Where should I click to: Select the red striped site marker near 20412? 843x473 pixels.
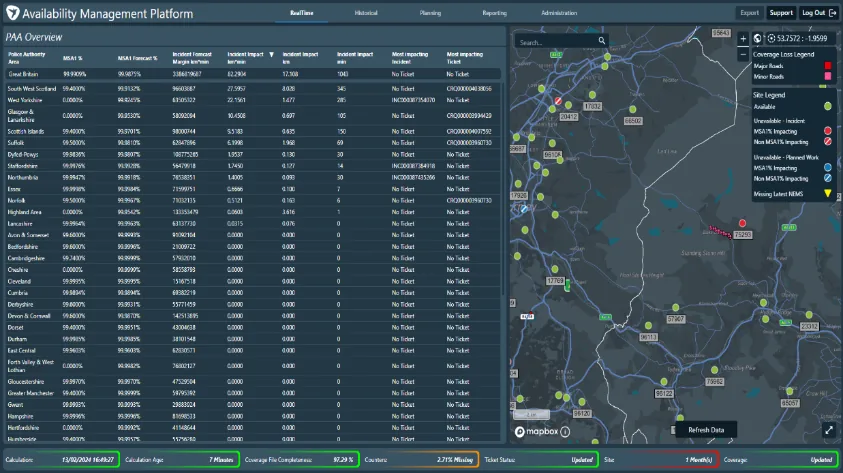(558, 101)
